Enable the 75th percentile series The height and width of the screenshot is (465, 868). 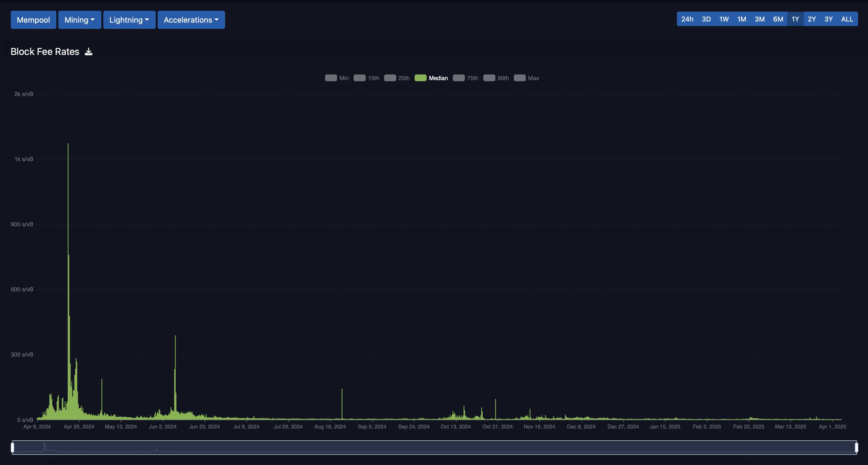(x=465, y=78)
